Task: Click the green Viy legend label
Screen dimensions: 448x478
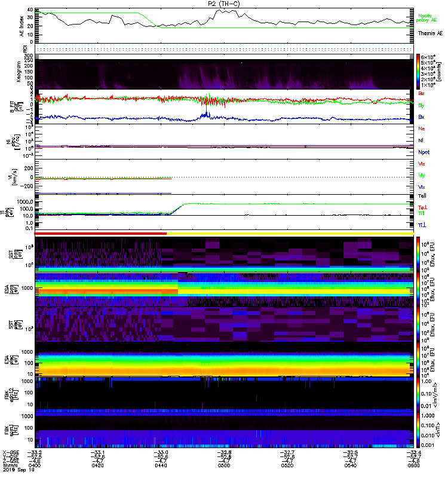Action: pyautogui.click(x=421, y=176)
